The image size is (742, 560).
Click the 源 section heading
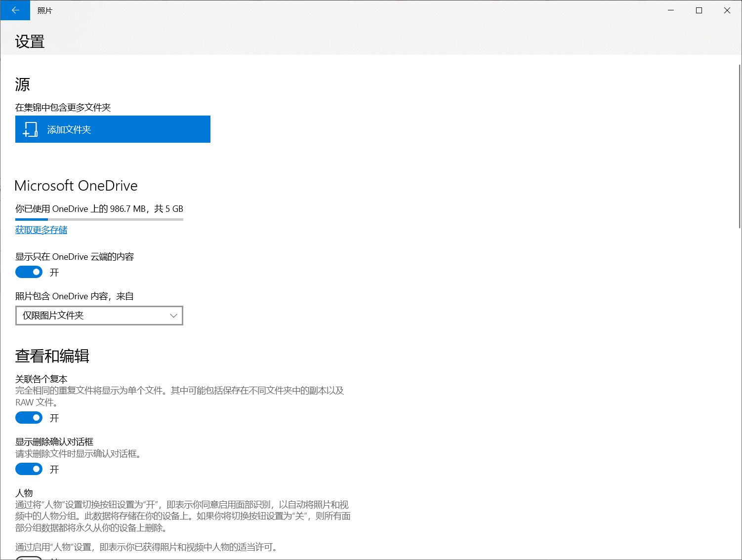(23, 84)
